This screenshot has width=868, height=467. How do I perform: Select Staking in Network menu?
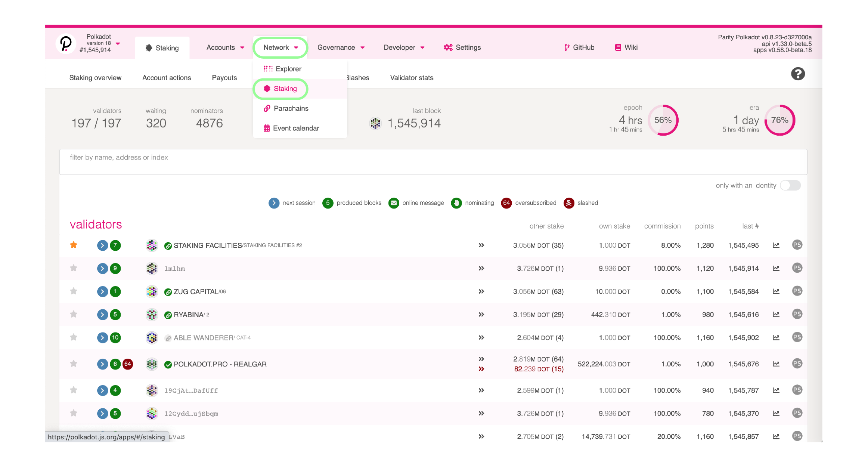click(x=300, y=89)
